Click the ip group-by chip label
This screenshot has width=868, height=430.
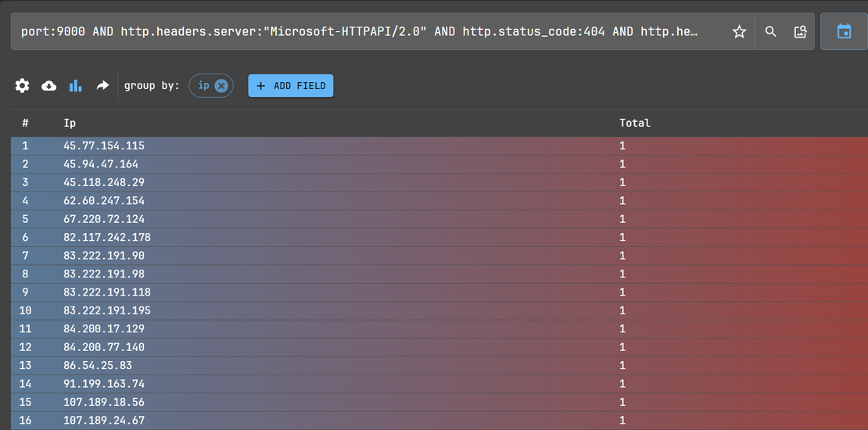click(203, 86)
